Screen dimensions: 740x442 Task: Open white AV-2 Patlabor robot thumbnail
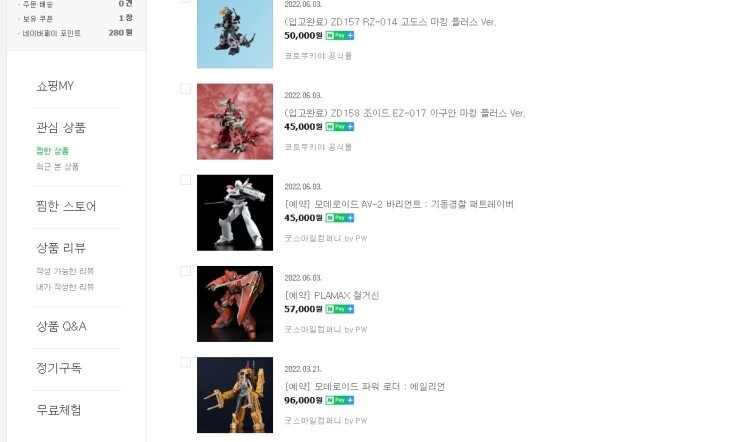click(x=235, y=213)
